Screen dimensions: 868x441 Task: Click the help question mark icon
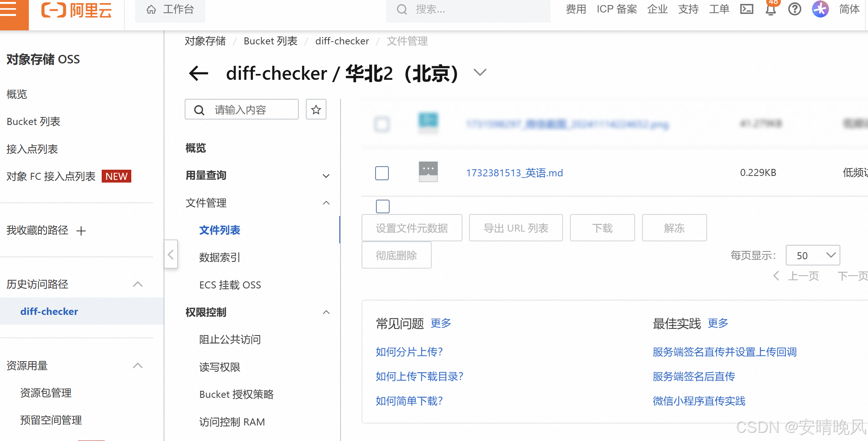(x=794, y=9)
